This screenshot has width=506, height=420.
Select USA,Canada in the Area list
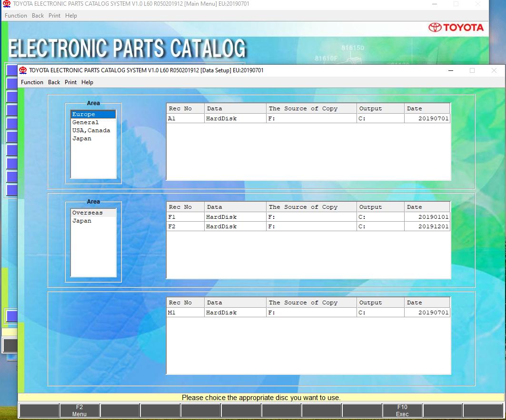click(93, 130)
